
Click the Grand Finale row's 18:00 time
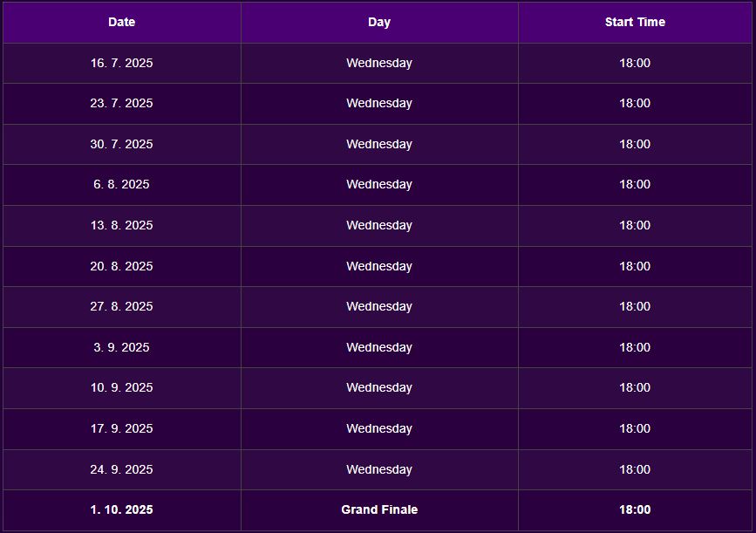[x=635, y=509]
